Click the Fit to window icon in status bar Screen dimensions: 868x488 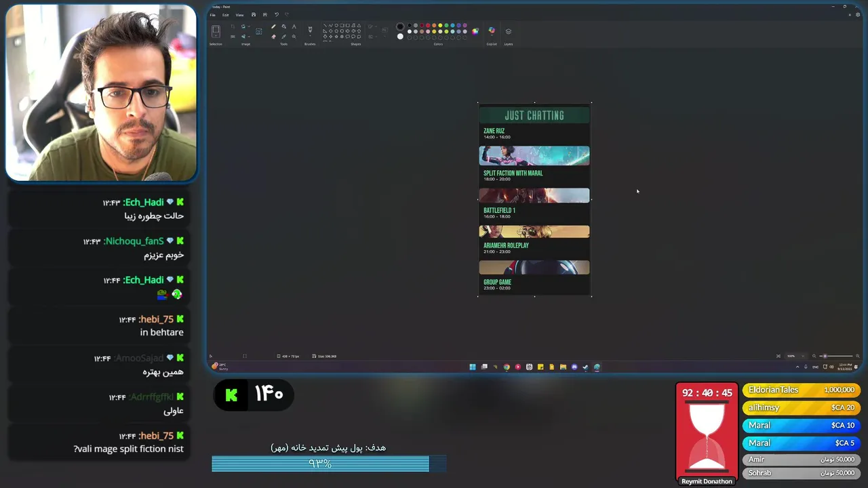tap(778, 356)
